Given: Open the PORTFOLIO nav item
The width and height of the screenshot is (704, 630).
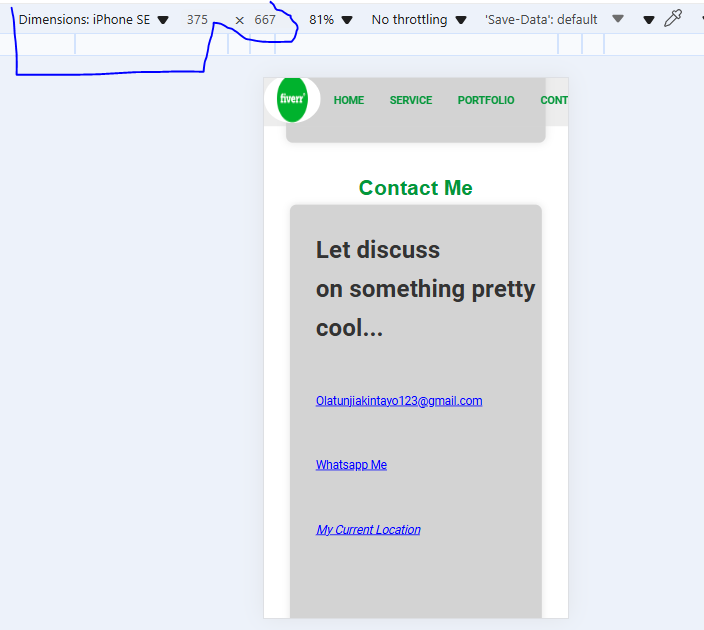Looking at the screenshot, I should click(x=486, y=100).
